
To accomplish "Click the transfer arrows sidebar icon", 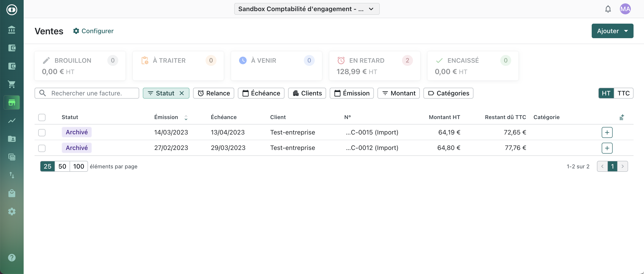I will [12, 175].
